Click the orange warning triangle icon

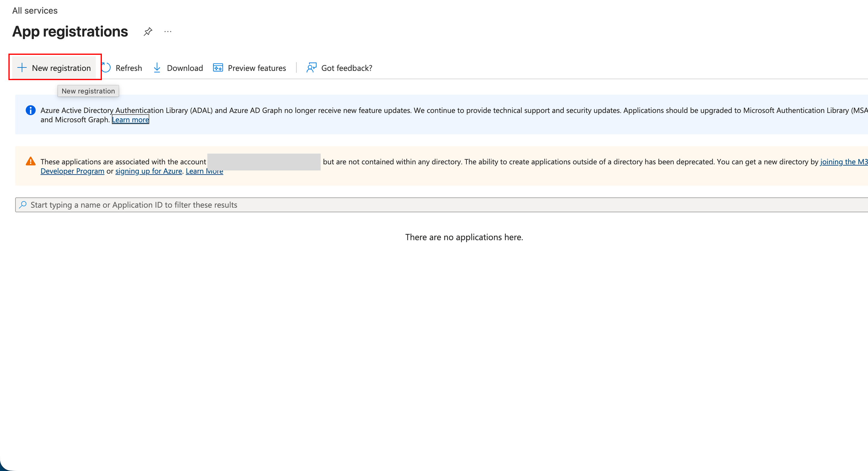pyautogui.click(x=31, y=162)
